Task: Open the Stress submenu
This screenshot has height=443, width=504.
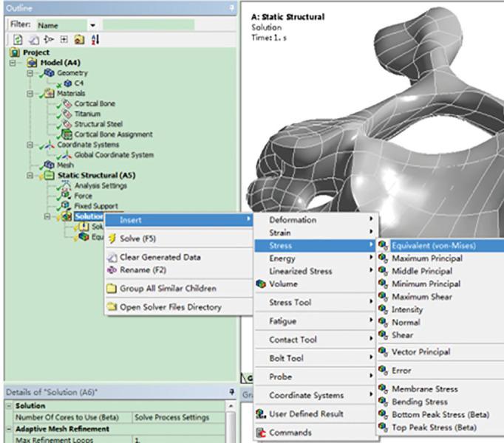Action: point(316,246)
